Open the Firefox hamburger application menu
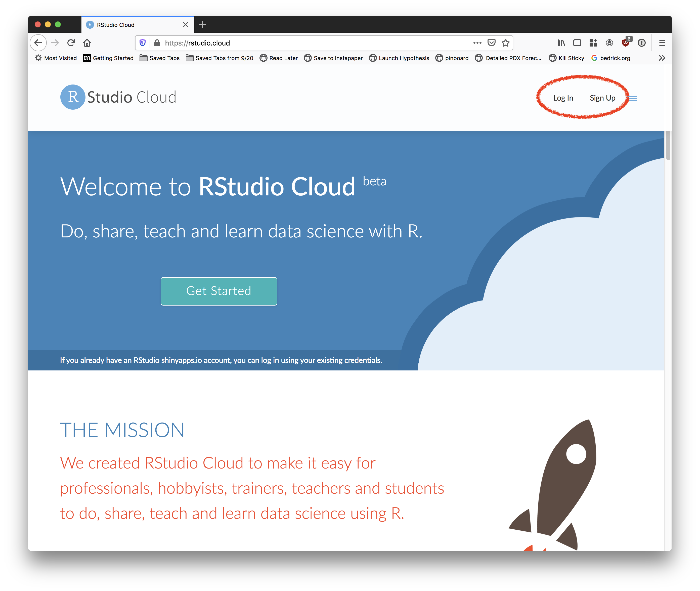 (x=662, y=43)
